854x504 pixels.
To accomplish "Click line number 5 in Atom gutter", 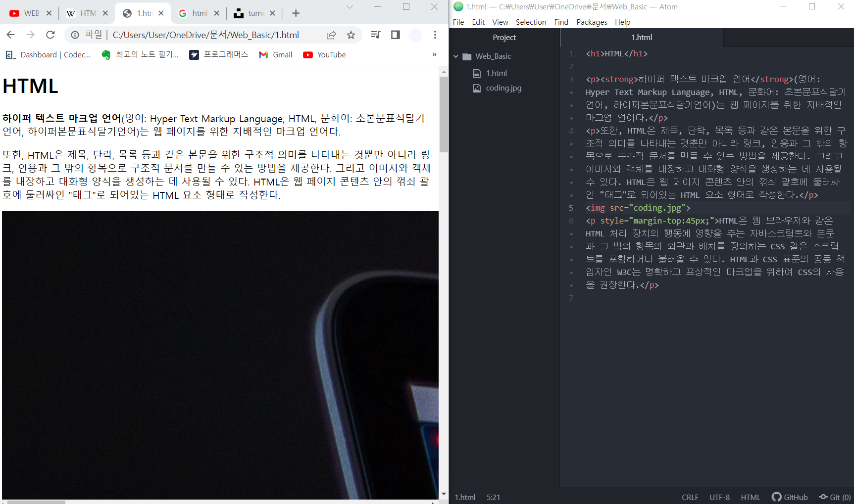I will [x=571, y=208].
